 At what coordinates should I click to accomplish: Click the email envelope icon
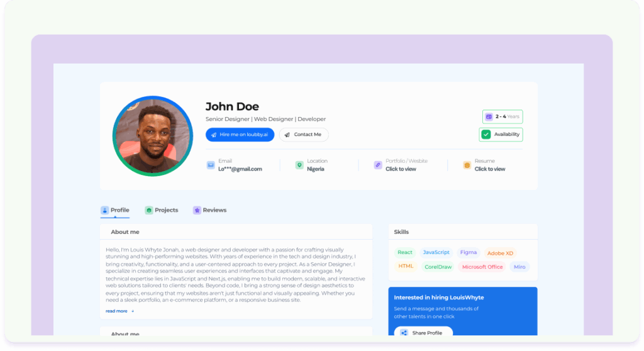tap(211, 165)
